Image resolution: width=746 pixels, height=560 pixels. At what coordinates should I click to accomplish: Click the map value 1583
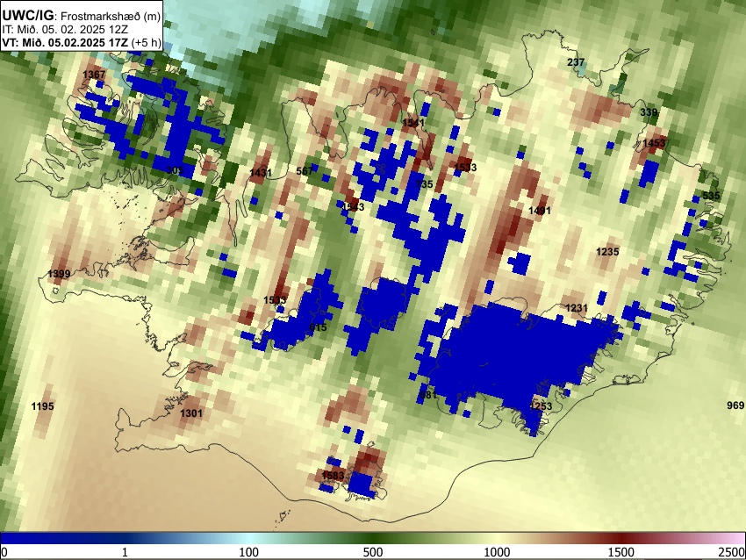coord(333,476)
